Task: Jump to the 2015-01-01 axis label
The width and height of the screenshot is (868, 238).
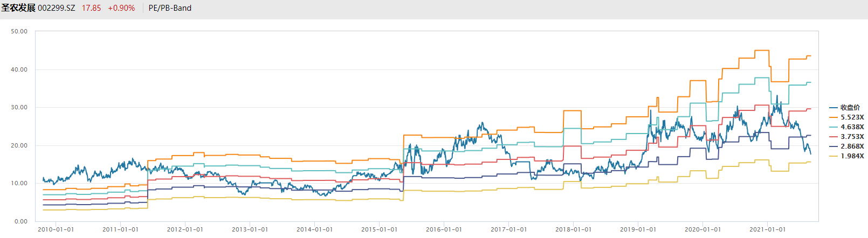Action: click(380, 229)
